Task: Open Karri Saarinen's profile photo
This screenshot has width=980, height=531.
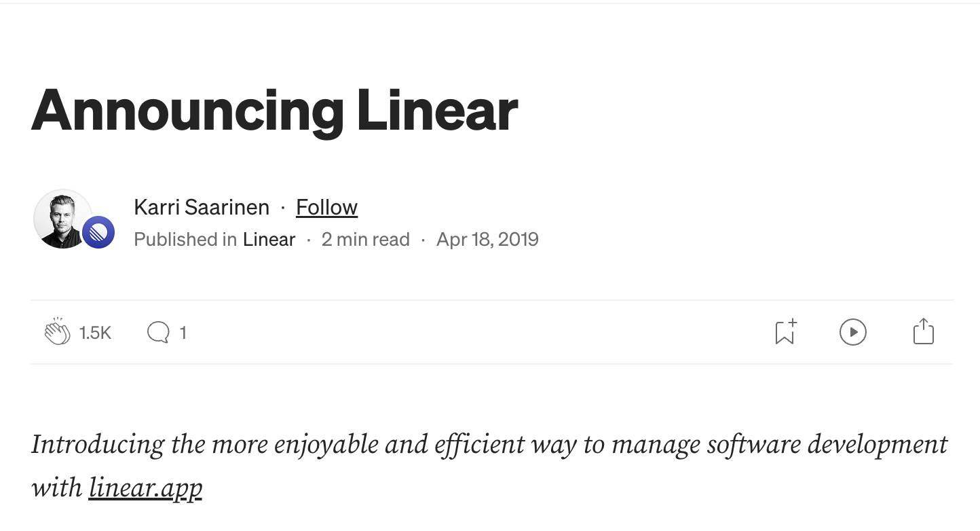Action: tap(62, 219)
